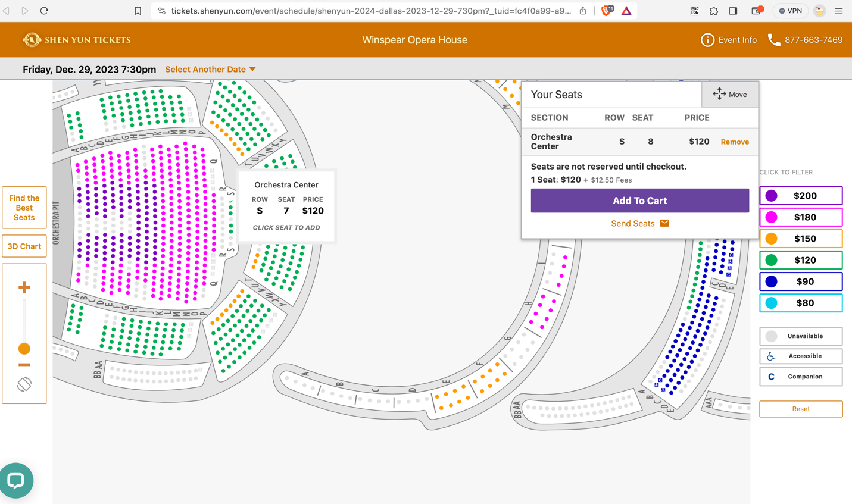Click the address bar URL
Image resolution: width=852 pixels, height=504 pixels.
pos(371,11)
